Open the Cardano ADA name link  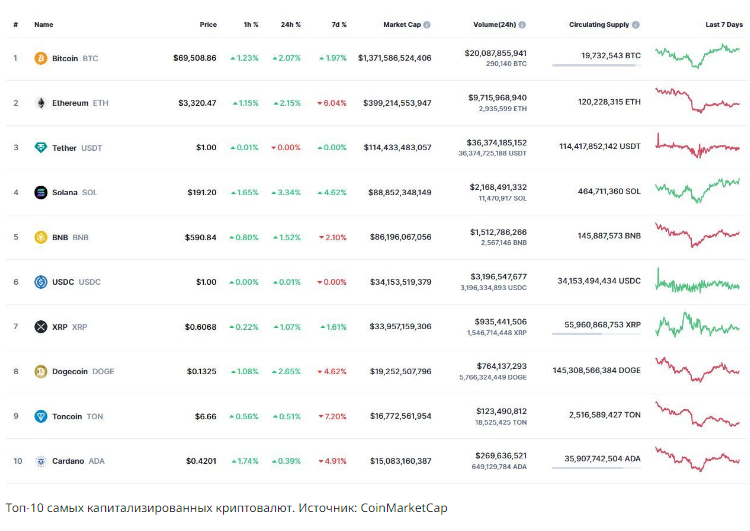coord(78,461)
